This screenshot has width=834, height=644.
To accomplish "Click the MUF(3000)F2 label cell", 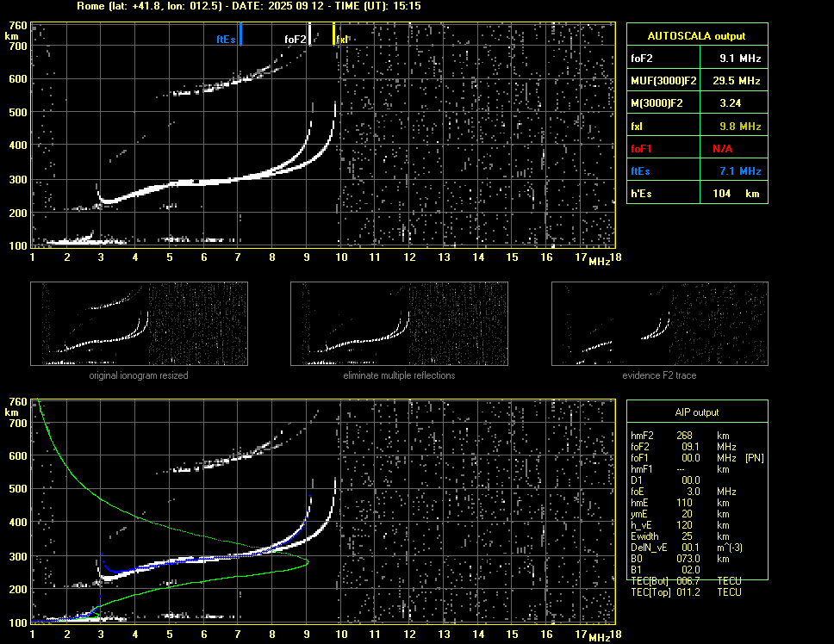I will click(663, 81).
